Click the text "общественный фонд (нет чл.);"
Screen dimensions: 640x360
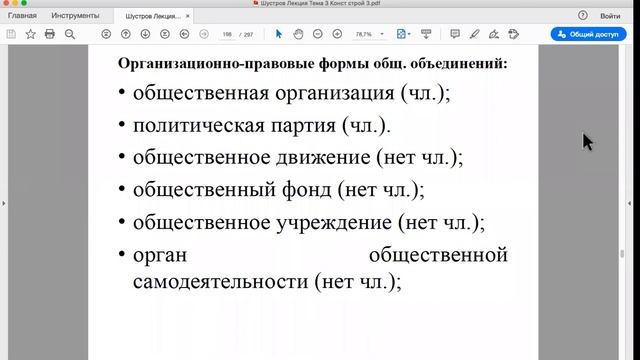click(279, 190)
